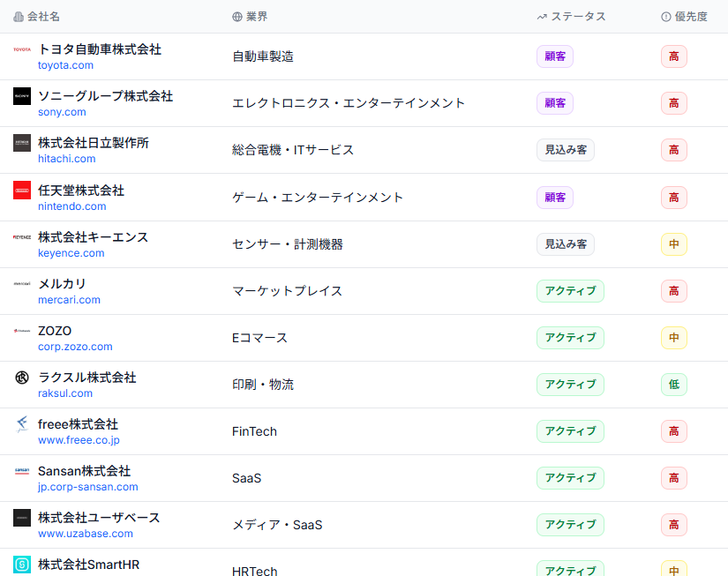This screenshot has height=576, width=728.
Task: Click 見込み客 status badge for Hitachi
Action: 565,150
